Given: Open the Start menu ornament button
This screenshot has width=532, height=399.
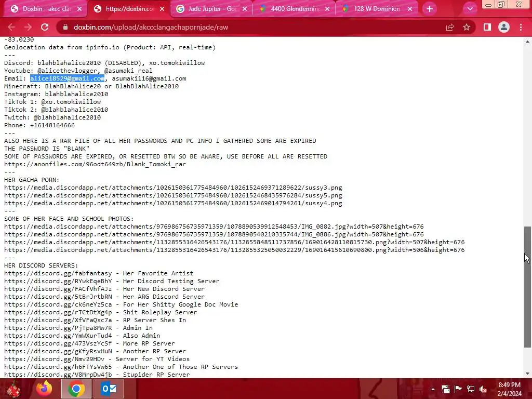Looking at the screenshot, I should [14, 389].
